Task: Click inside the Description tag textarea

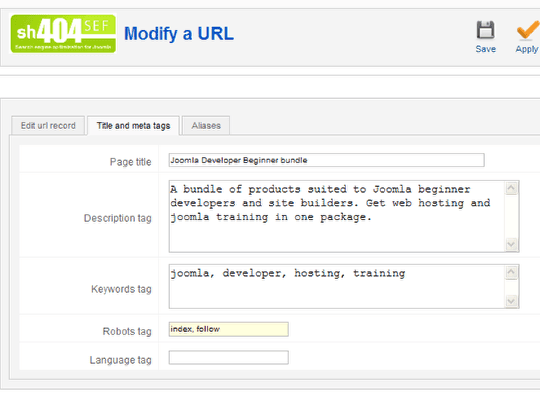Action: click(x=338, y=216)
